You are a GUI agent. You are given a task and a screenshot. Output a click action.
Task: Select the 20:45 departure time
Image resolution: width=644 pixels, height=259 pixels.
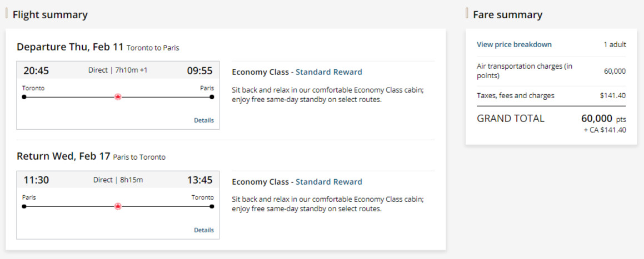36,70
